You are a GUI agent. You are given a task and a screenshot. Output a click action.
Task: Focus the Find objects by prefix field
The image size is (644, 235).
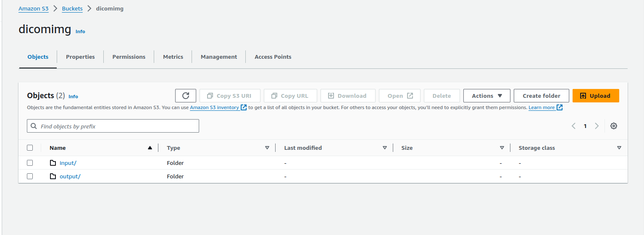[x=113, y=126]
